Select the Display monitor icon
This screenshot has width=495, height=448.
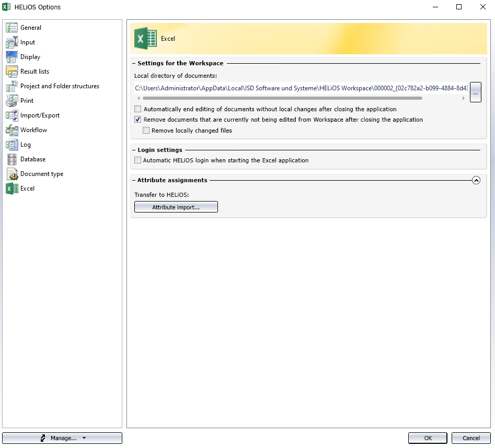(x=11, y=57)
